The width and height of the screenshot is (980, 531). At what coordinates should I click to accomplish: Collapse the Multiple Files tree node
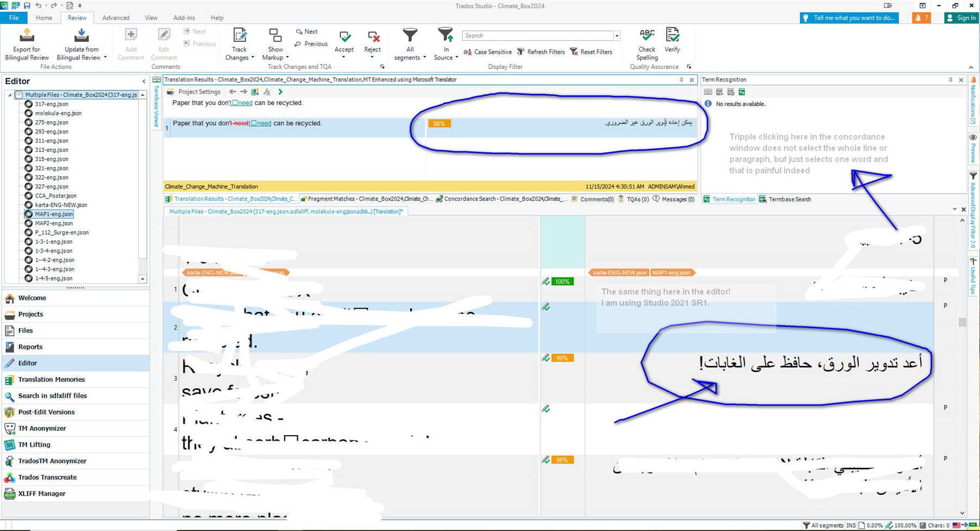click(10, 95)
